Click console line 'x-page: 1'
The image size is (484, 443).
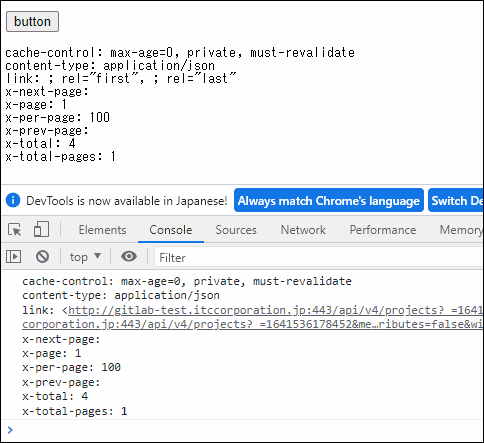[52, 353]
